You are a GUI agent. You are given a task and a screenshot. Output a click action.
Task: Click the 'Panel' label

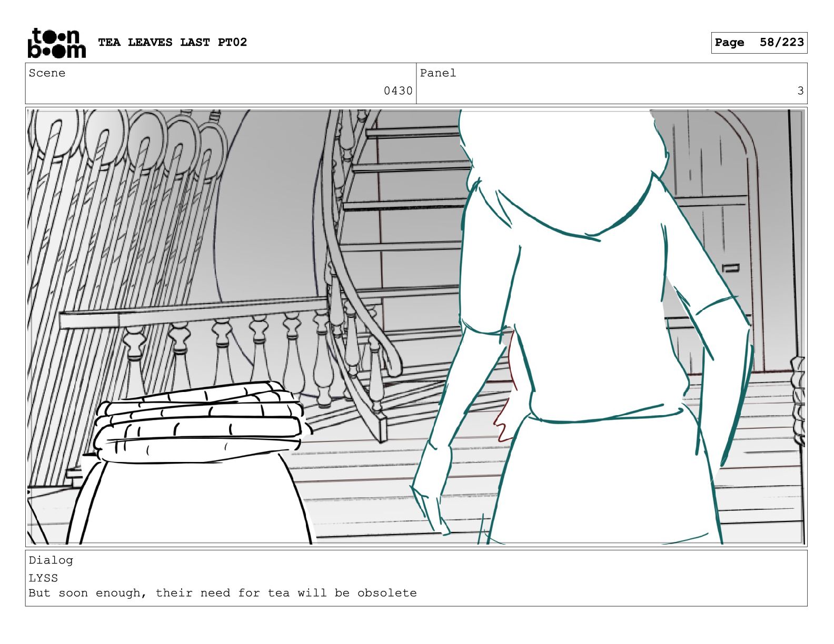[x=438, y=73]
